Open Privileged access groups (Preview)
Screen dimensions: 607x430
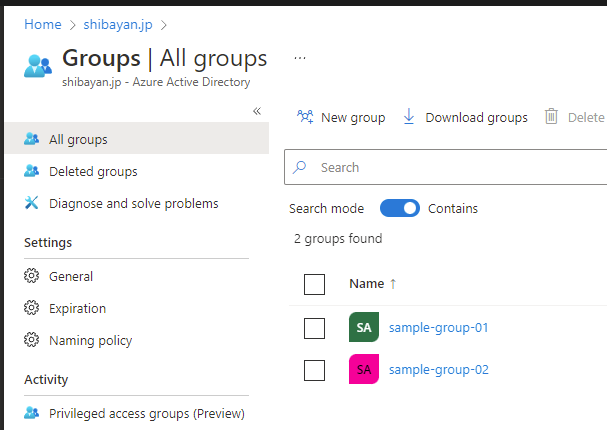147,414
